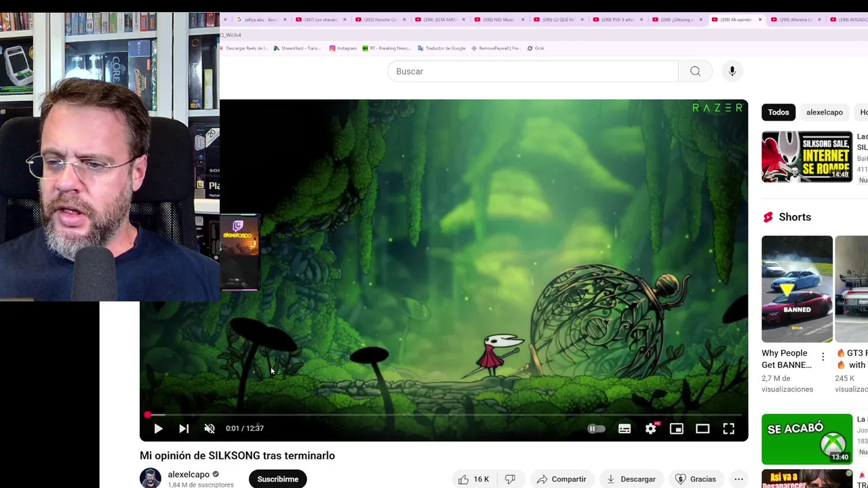This screenshot has height=488, width=868.
Task: Select the alexelcapo filter chip
Action: (x=825, y=113)
